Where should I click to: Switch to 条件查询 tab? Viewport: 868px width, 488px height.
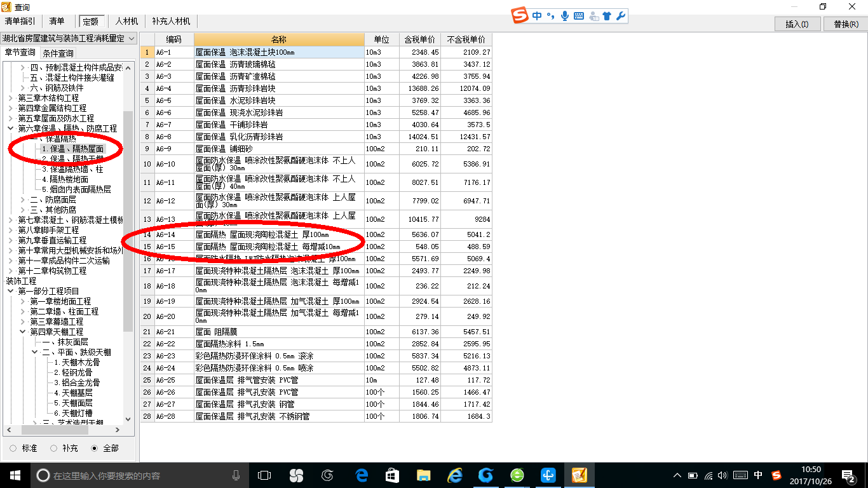(x=58, y=53)
